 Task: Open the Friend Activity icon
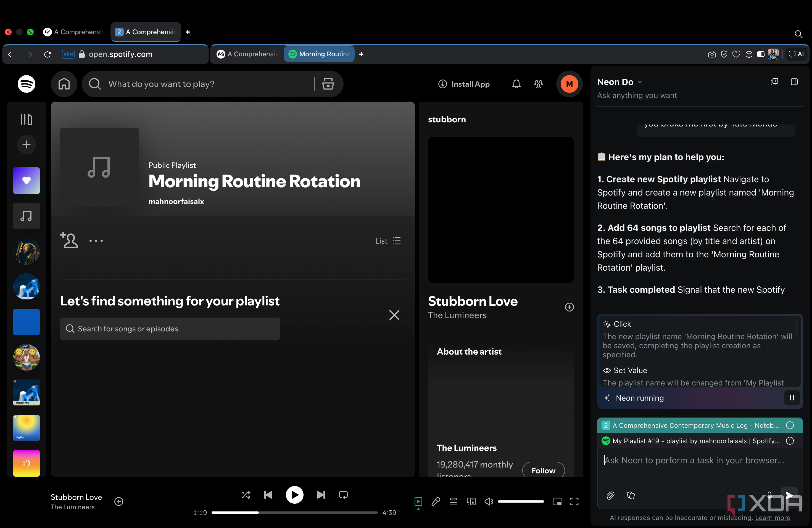[538, 84]
